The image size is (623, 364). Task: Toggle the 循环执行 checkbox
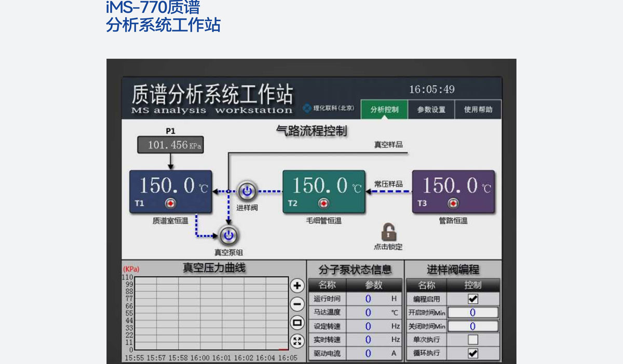coord(473,353)
